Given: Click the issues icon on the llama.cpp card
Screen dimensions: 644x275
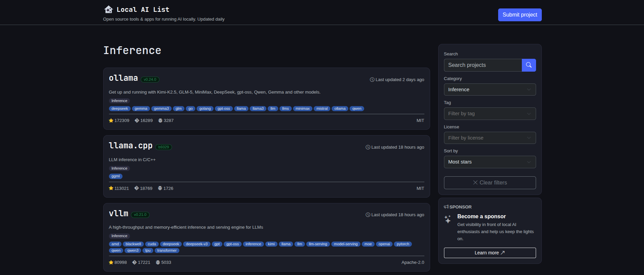Looking at the screenshot, I should point(160,188).
